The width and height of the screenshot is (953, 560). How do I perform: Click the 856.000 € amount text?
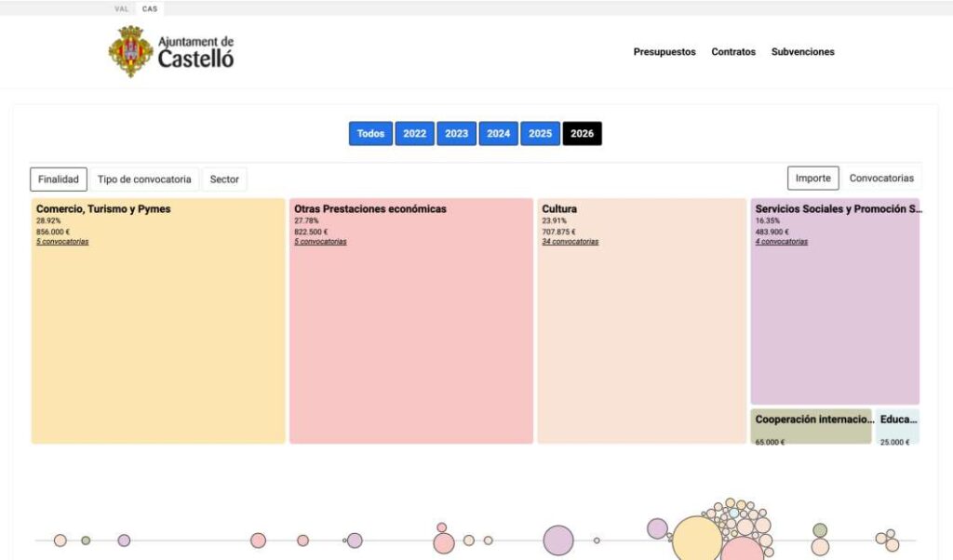53,232
